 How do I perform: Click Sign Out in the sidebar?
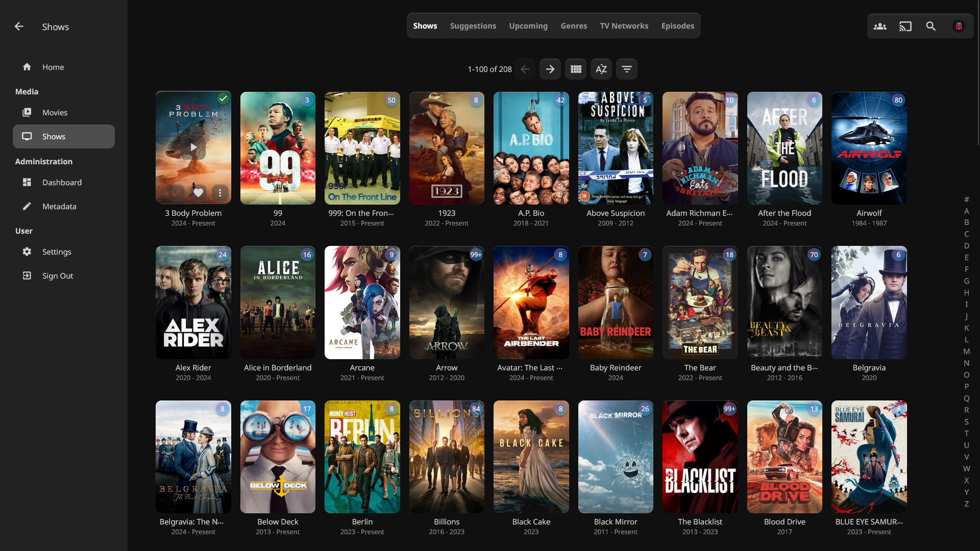tap(58, 275)
